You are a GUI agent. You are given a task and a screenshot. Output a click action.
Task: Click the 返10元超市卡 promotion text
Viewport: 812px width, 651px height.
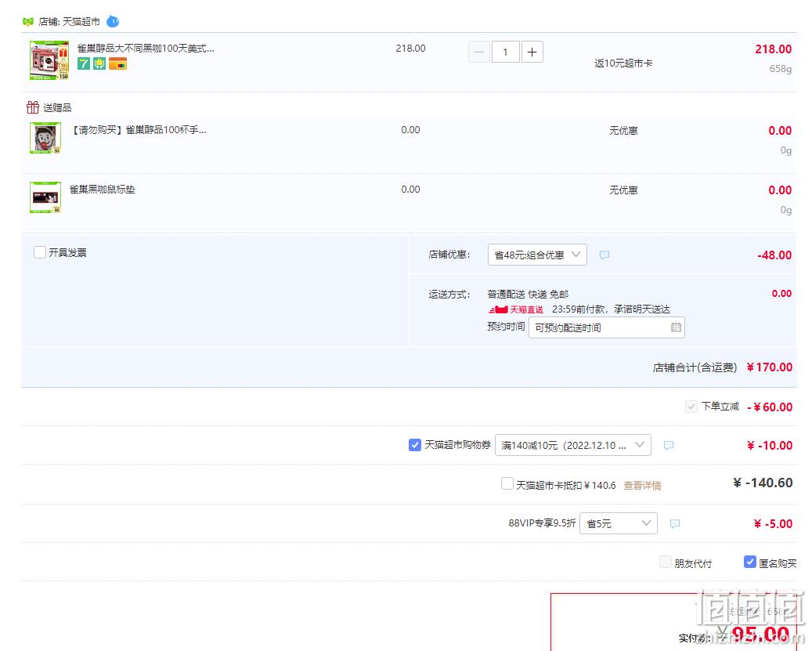pyautogui.click(x=623, y=63)
